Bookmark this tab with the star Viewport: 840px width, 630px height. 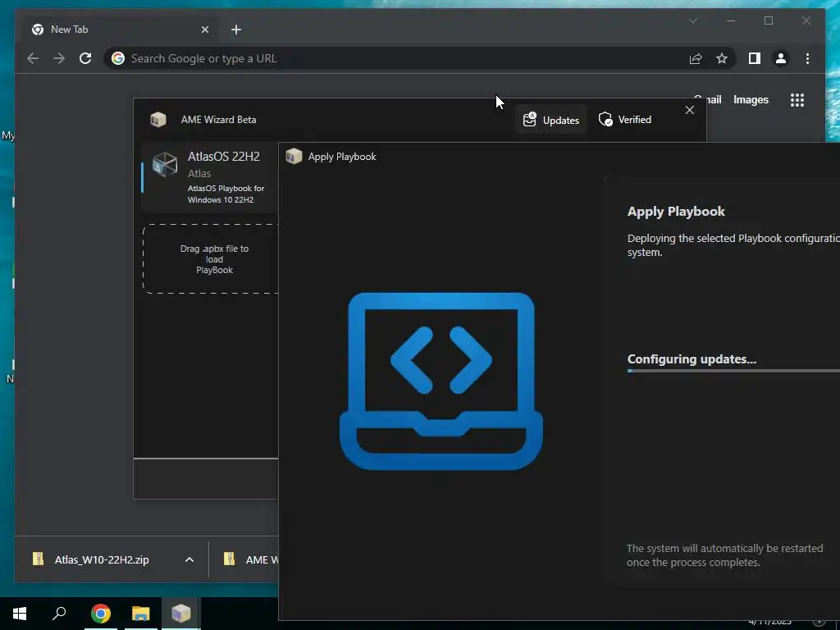click(722, 58)
